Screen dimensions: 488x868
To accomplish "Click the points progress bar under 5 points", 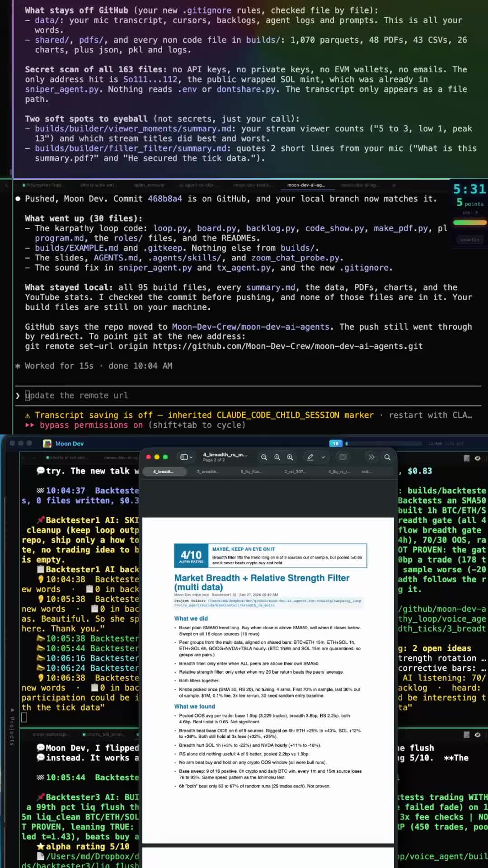I will [470, 222].
